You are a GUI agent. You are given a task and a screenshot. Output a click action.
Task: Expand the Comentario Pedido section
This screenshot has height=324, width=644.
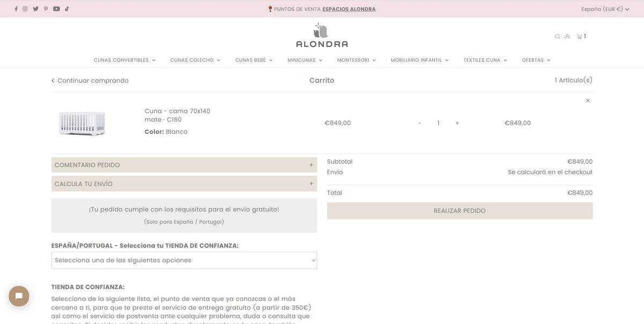click(184, 165)
